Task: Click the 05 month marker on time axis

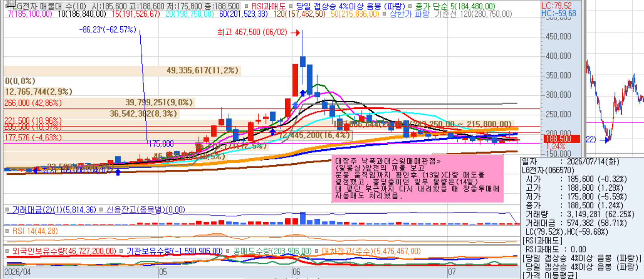Action: (163, 272)
